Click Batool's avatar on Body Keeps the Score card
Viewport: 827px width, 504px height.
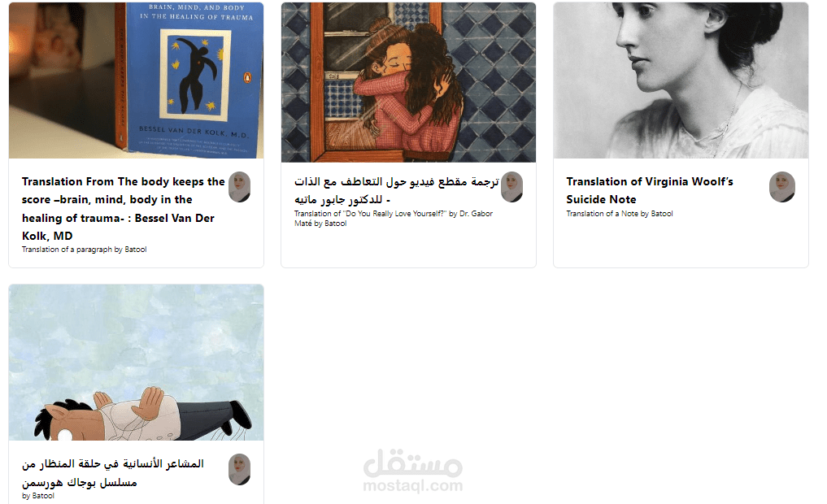click(x=239, y=187)
